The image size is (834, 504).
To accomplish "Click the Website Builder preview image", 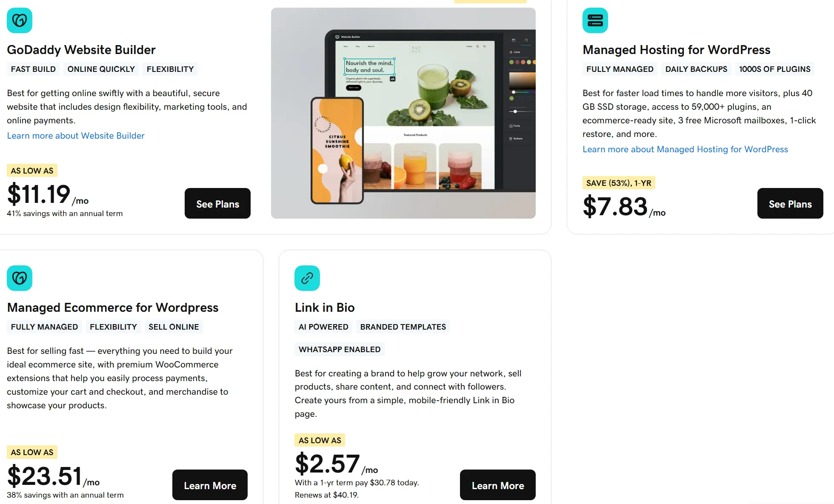I will [403, 113].
